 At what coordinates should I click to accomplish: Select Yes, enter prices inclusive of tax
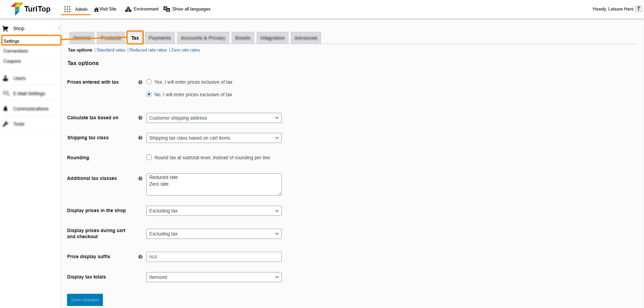149,82
